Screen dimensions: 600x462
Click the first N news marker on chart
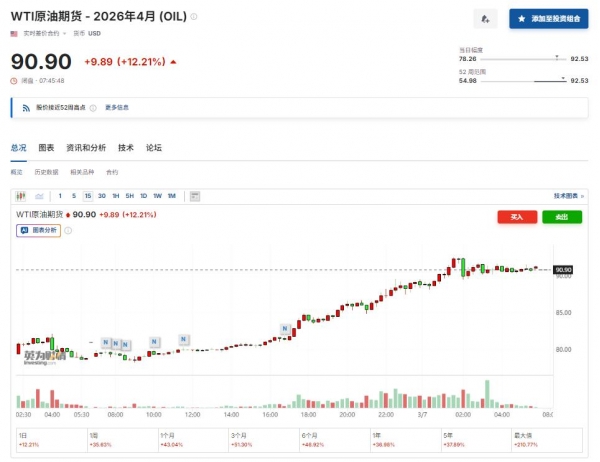(106, 342)
